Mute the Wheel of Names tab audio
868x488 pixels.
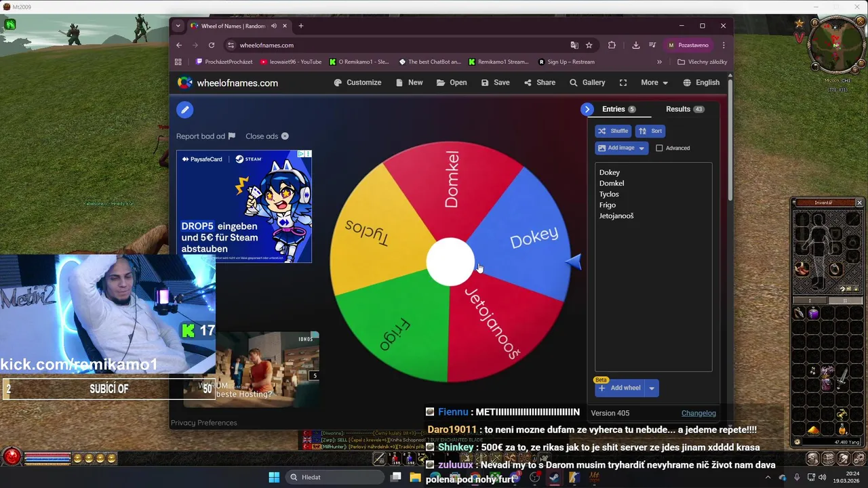tap(274, 26)
